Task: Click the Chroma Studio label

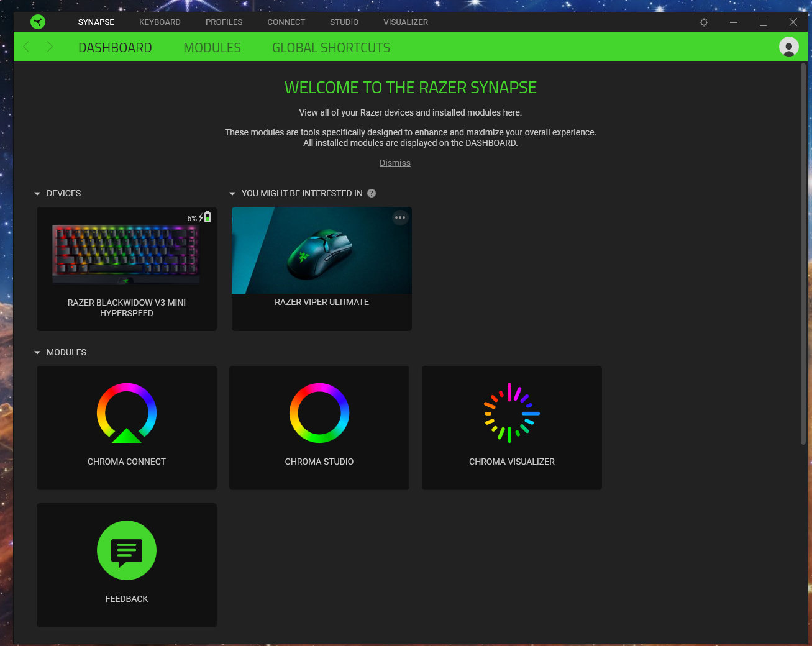Action: pos(319,462)
